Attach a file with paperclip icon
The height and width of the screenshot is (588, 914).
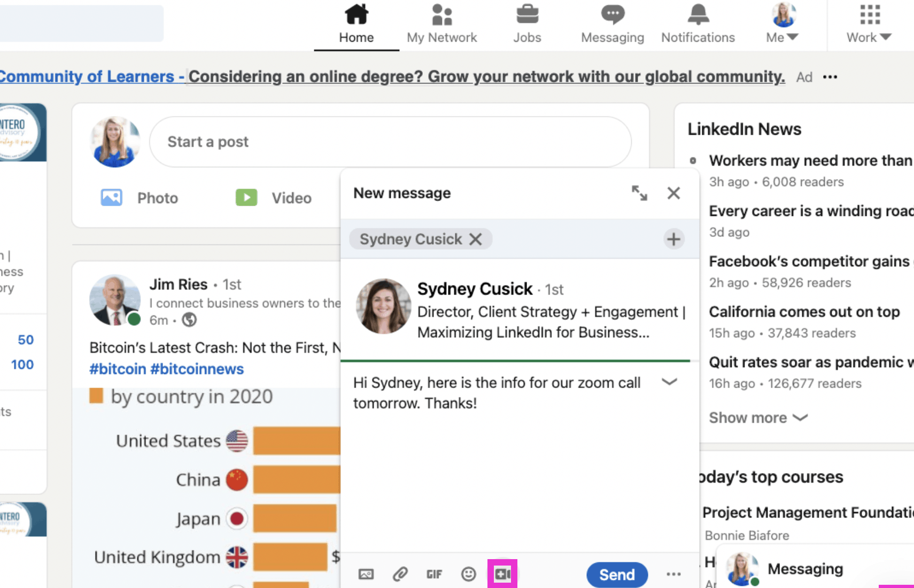[x=400, y=574]
